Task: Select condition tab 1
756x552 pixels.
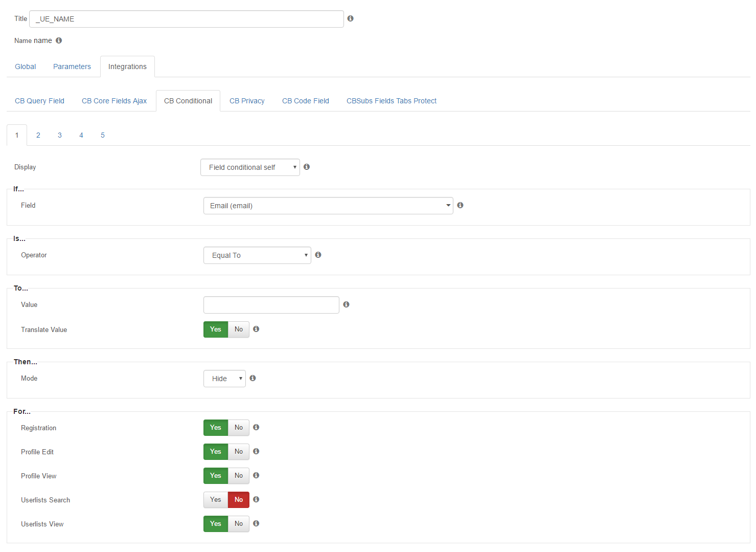Action: [17, 135]
